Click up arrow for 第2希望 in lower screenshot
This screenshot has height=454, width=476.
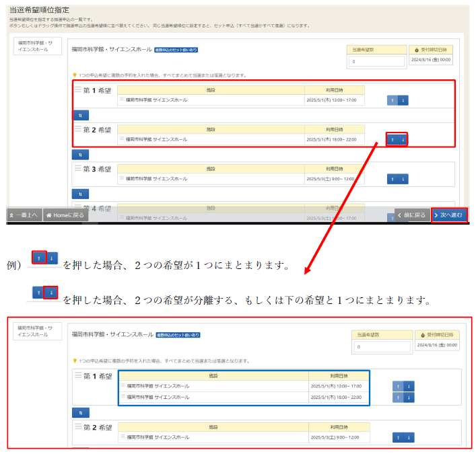398,438
